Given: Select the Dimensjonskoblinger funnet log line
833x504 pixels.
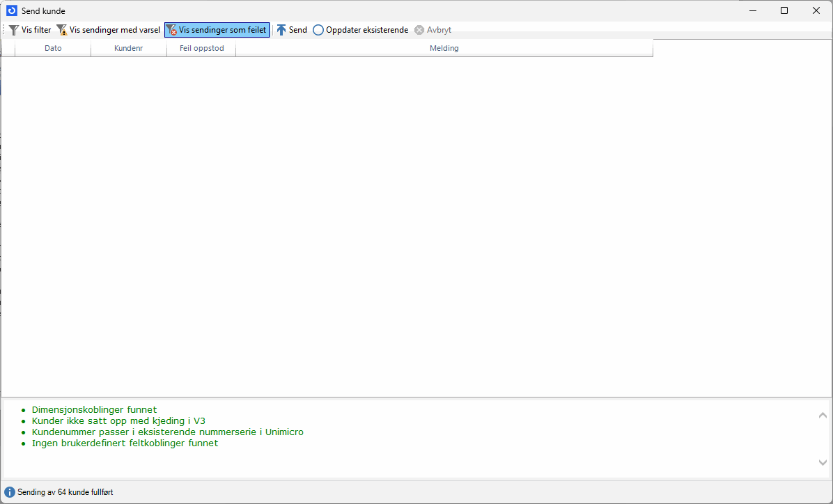Looking at the screenshot, I should (x=94, y=410).
